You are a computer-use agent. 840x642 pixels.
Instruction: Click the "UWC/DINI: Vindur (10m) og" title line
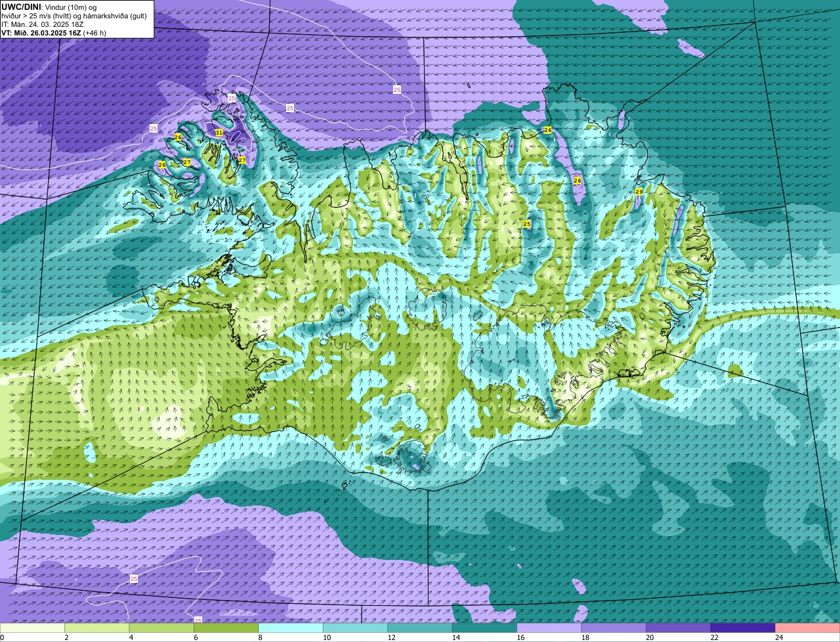point(49,7)
